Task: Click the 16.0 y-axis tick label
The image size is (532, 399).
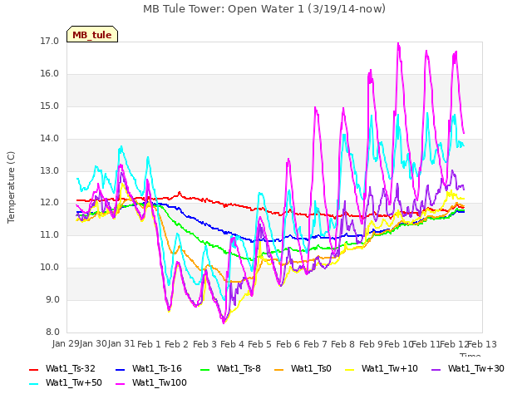Action: [50, 74]
